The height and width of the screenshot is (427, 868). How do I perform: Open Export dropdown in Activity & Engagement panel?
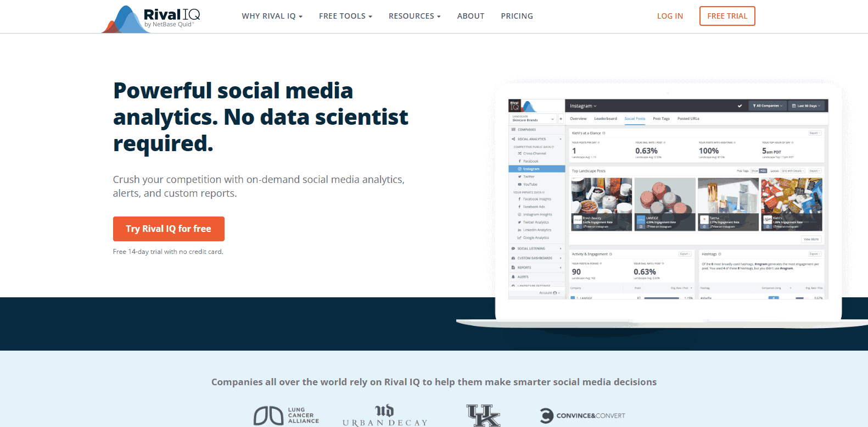tap(685, 254)
